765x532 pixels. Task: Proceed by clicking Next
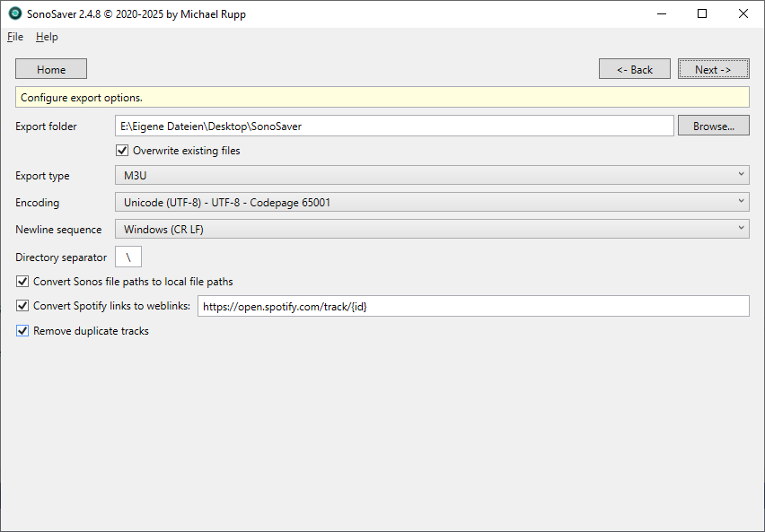(713, 68)
